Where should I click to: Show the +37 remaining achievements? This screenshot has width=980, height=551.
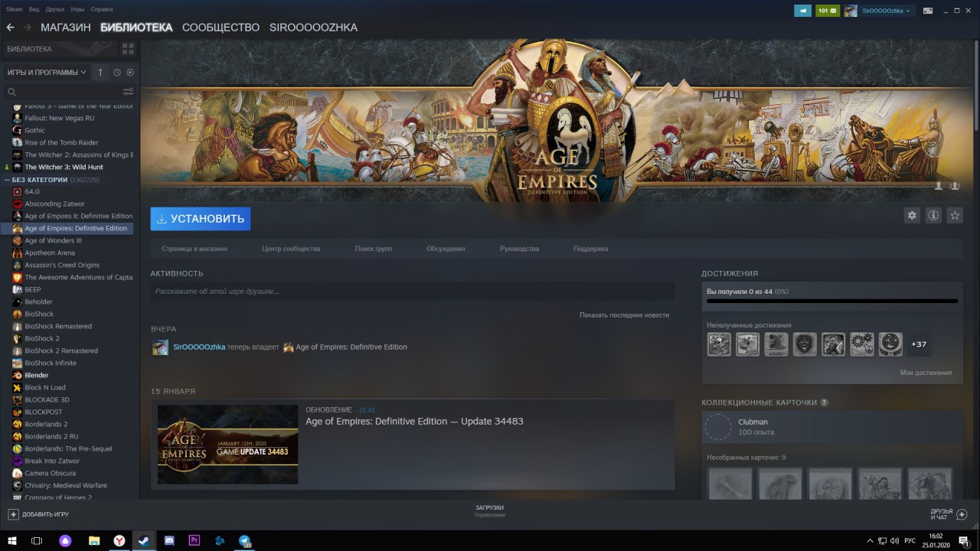[920, 344]
